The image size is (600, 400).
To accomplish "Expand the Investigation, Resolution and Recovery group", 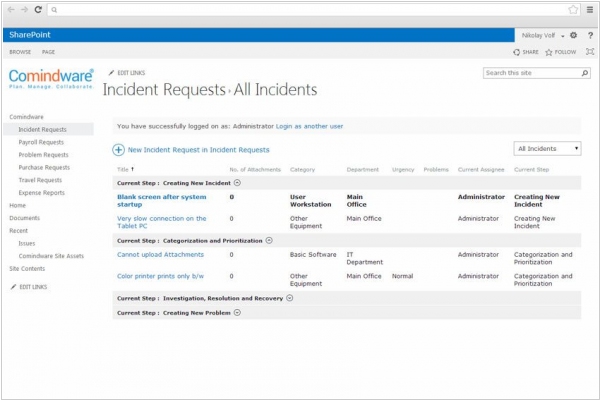I will pyautogui.click(x=289, y=297).
